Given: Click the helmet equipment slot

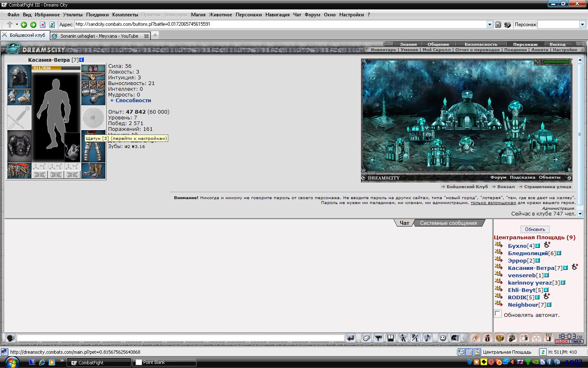Looking at the screenshot, I should [x=19, y=76].
